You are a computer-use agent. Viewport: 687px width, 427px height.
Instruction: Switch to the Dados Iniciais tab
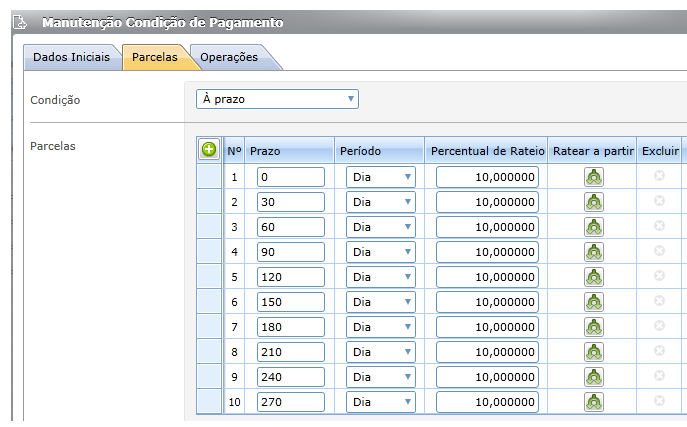[71, 57]
